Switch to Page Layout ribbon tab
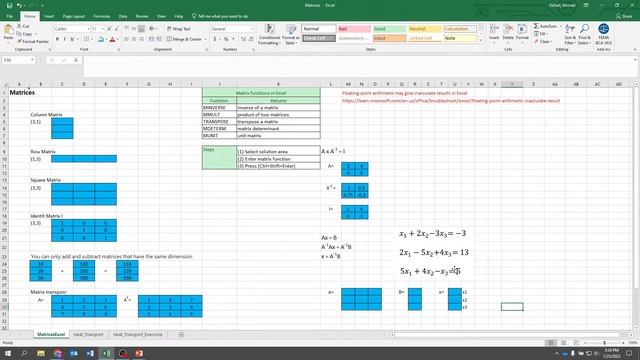Viewport: 640px width, 360px height. pos(74,16)
